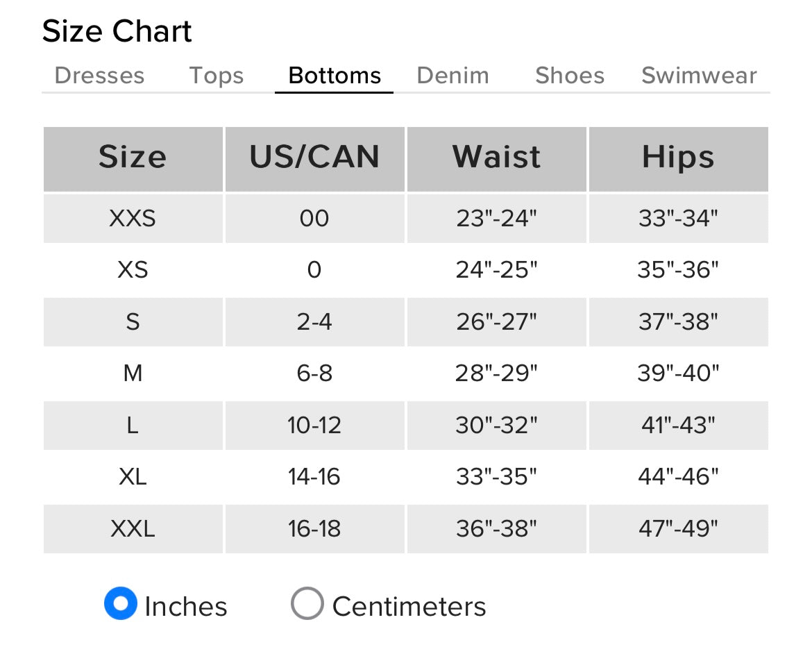Select the Bottoms tab

tap(335, 75)
